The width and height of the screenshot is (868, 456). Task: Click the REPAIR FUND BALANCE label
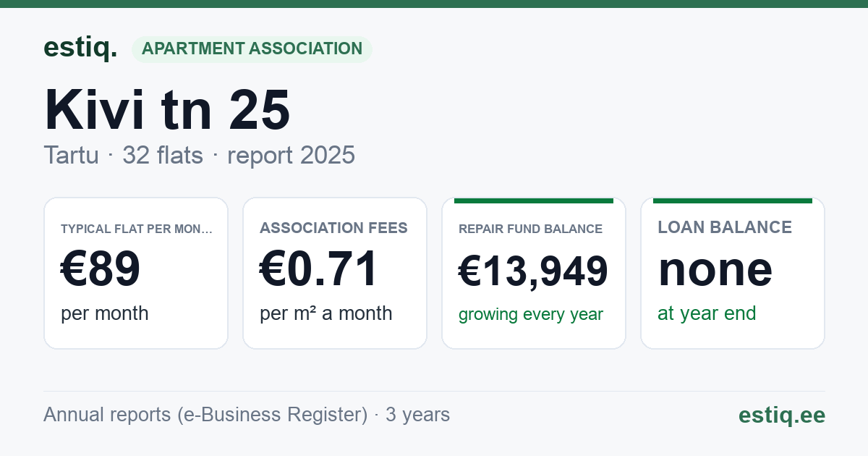coord(530,229)
